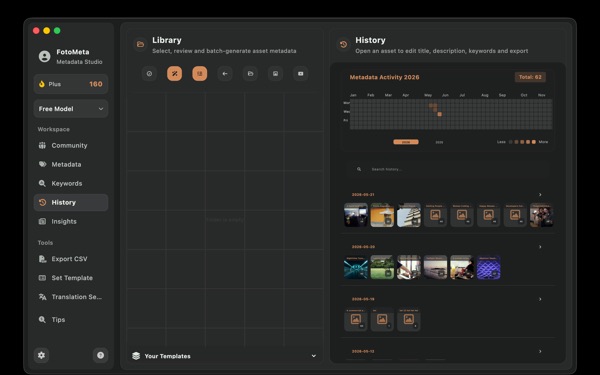Open the purple mesh pattern thumbnail
This screenshot has width=600, height=375.
489,267
